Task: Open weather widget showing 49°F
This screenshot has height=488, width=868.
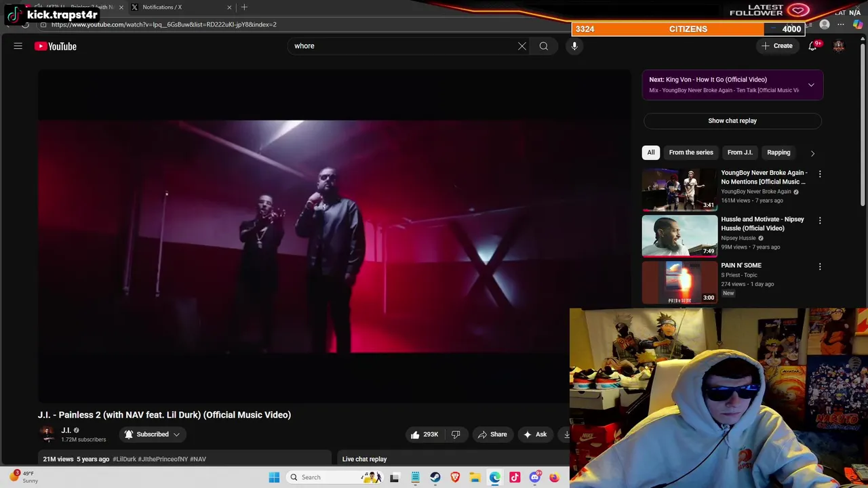Action: (x=23, y=477)
